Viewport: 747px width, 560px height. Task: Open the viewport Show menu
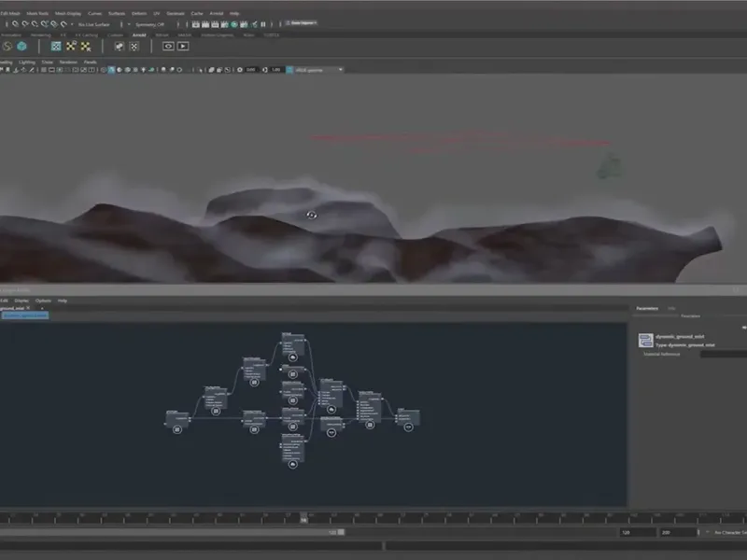tap(48, 62)
